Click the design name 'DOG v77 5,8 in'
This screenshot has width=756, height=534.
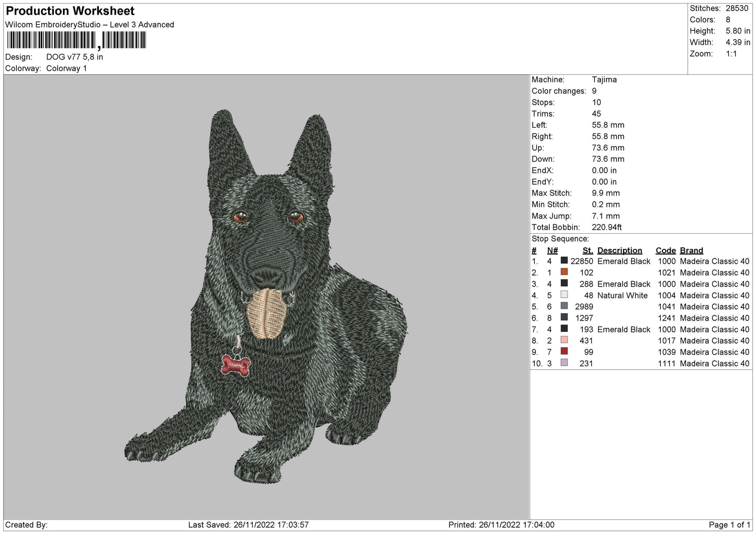coord(74,57)
